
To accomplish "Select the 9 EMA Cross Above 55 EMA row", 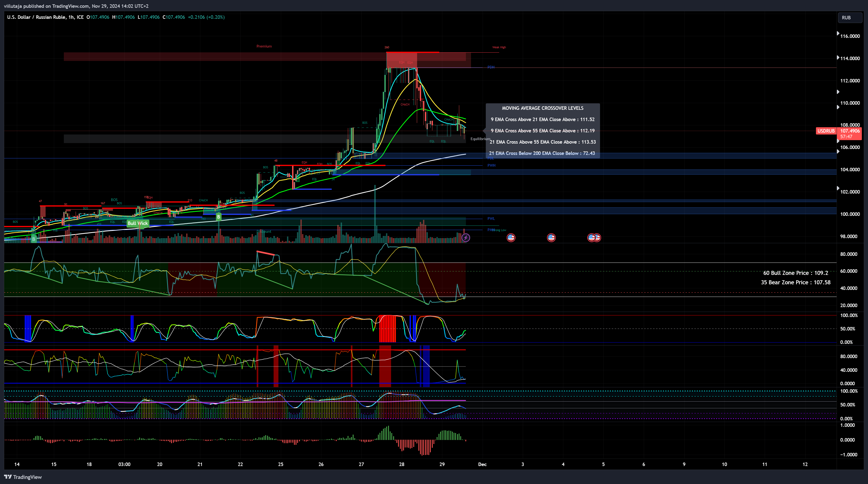I will coord(542,130).
